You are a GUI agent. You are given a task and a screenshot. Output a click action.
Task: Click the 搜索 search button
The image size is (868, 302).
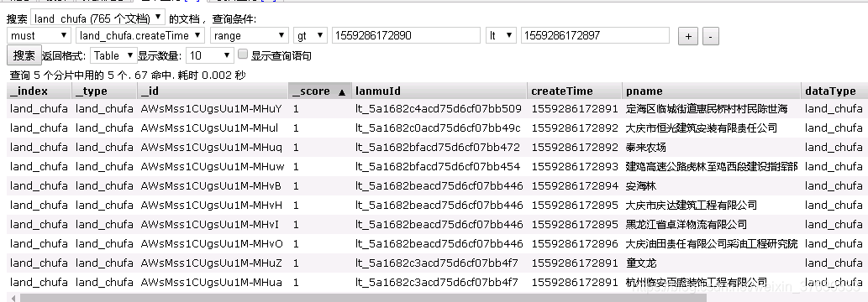pos(24,55)
